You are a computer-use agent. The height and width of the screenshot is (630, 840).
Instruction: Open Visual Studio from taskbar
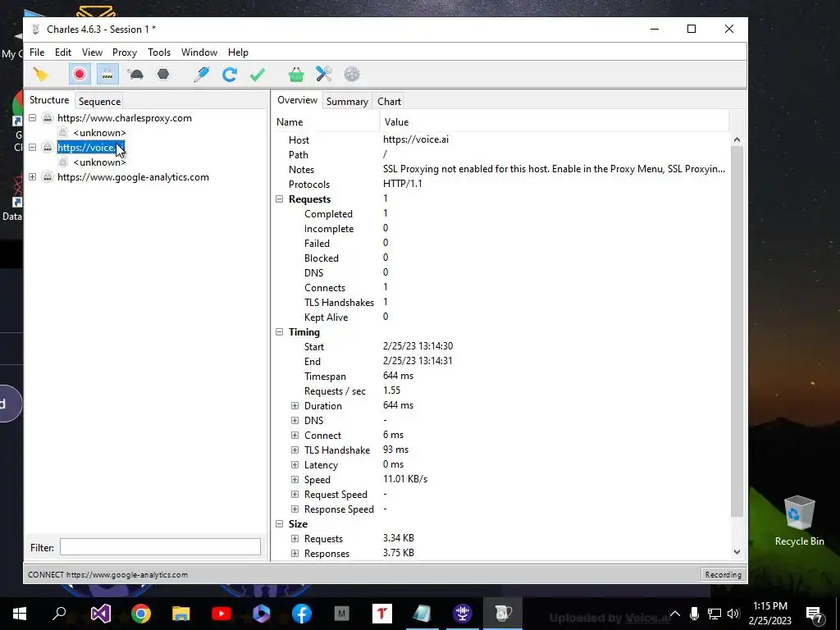(x=100, y=614)
